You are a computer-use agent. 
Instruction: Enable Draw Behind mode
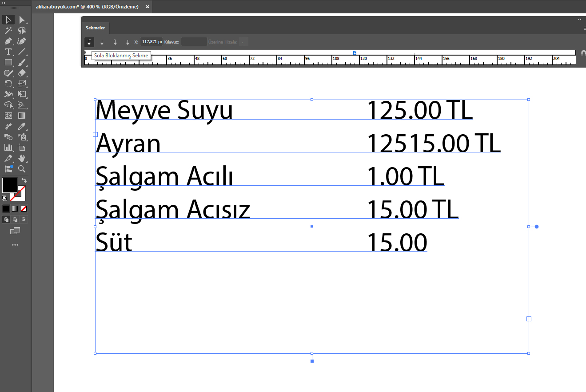[x=15, y=220]
